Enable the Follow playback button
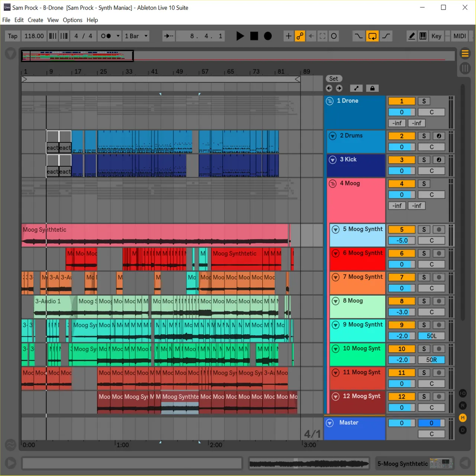The height and width of the screenshot is (476, 476). [168, 36]
